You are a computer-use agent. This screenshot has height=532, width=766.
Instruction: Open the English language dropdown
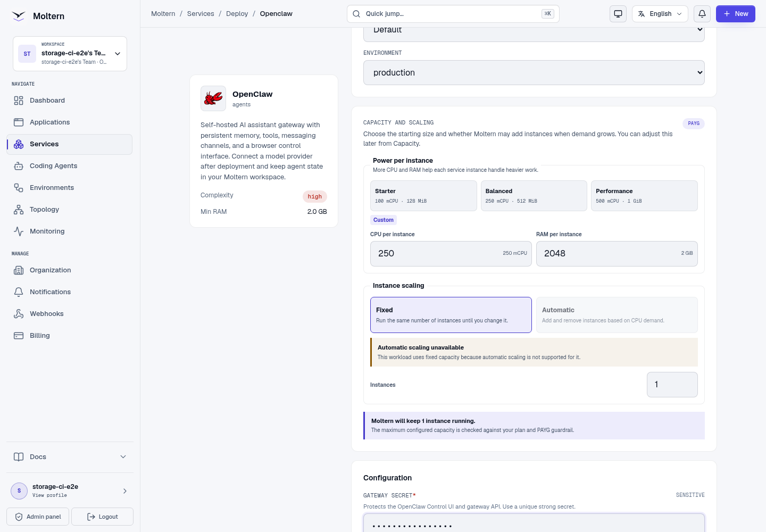tap(660, 14)
